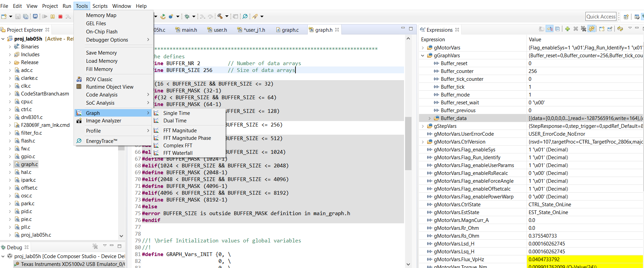Expand the Buffer_data entry
This screenshot has width=644, height=268.
[x=430, y=118]
